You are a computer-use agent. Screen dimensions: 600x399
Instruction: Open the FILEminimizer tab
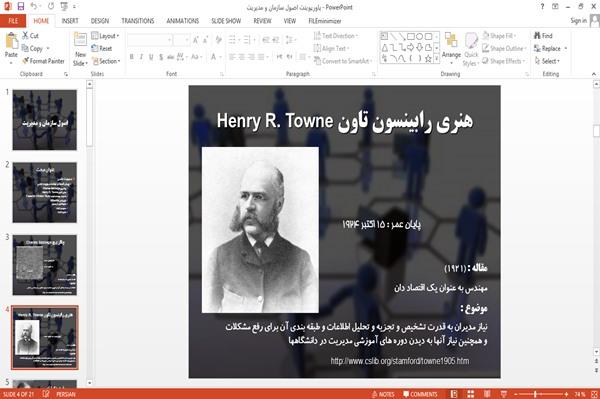point(324,21)
